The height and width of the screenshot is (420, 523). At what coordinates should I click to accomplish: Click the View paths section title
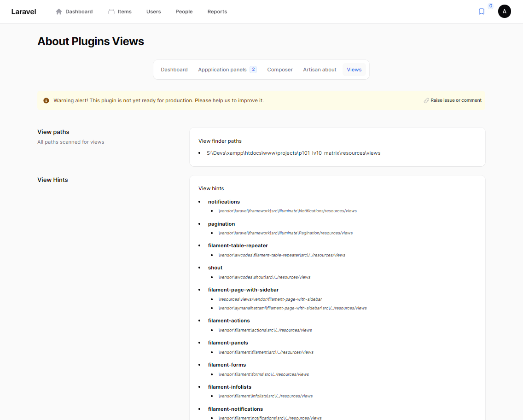click(x=53, y=132)
